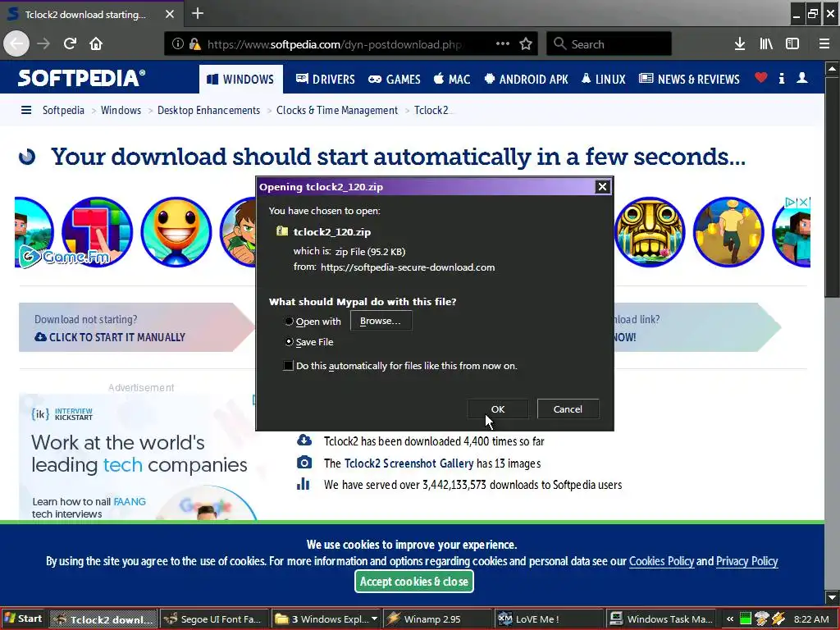
Task: Open the Drivers section
Action: coord(325,80)
